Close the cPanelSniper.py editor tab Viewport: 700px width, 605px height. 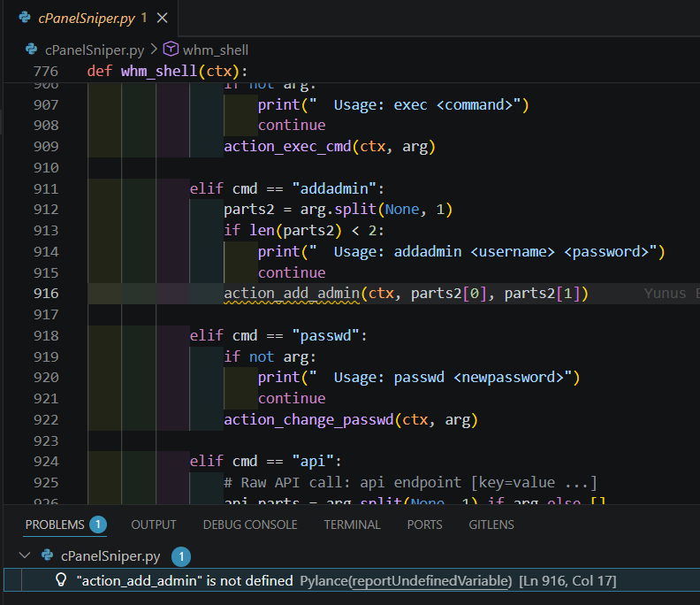(x=163, y=18)
